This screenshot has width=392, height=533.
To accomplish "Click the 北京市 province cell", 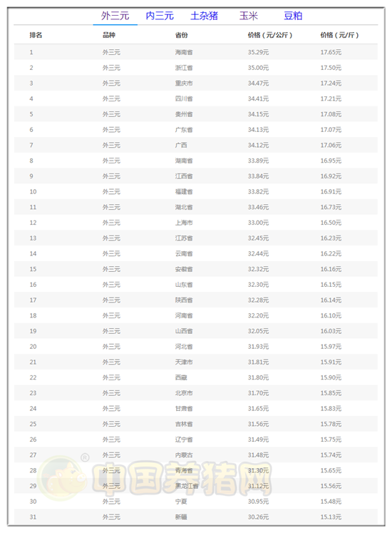I will pyautogui.click(x=184, y=393).
